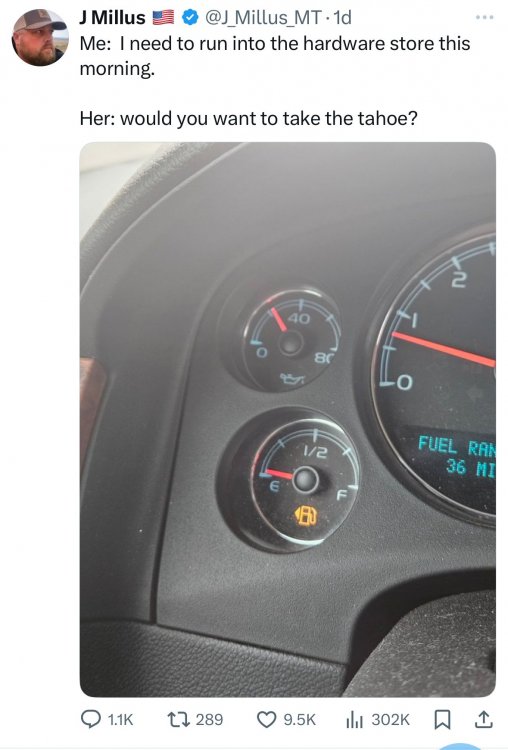Click the 302K views count

click(390, 719)
